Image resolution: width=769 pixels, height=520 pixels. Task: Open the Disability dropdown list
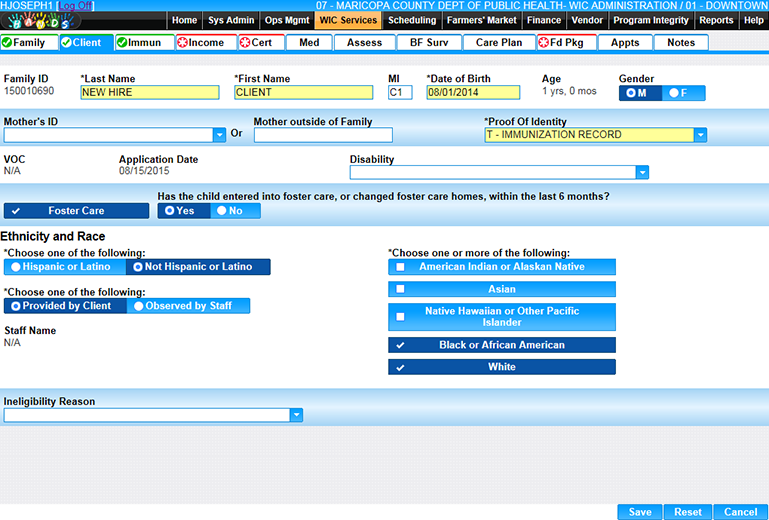642,173
